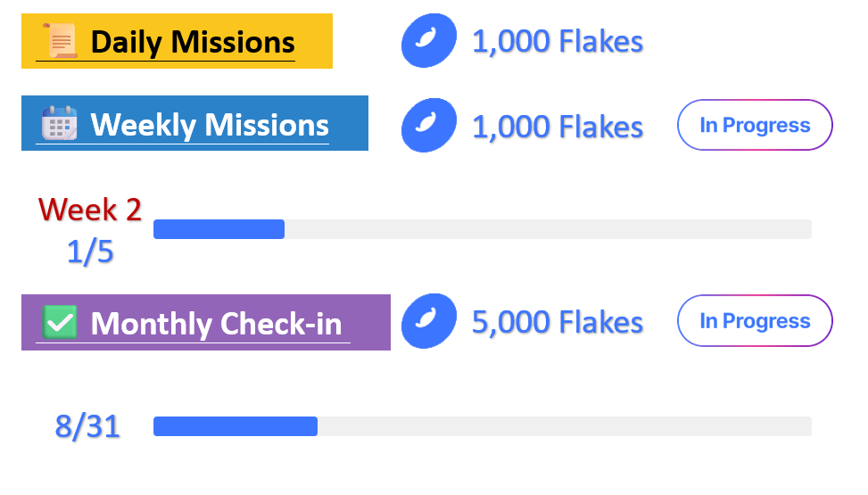Click the 8/31 monthly check-in counter
This screenshot has width=868, height=495.
pyautogui.click(x=87, y=426)
